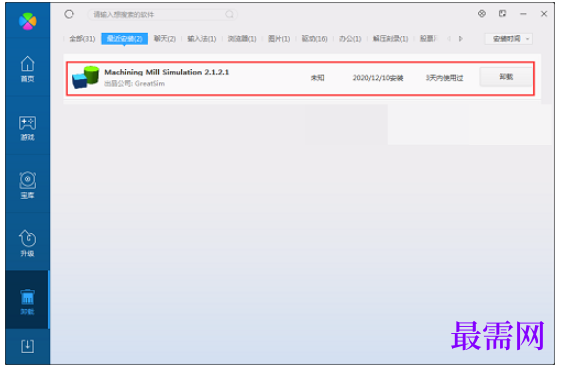Click the back circle icon beside the search box
This screenshot has width=563, height=367.
tap(69, 14)
